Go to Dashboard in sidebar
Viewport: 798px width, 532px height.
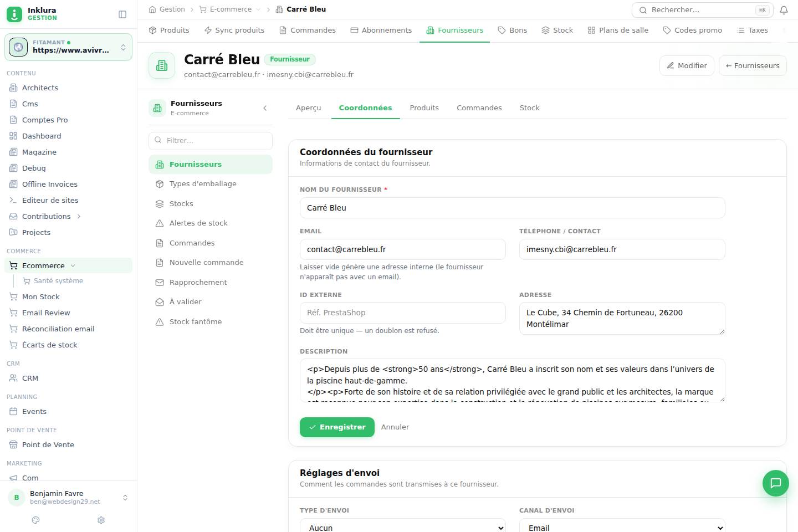pyautogui.click(x=68, y=136)
